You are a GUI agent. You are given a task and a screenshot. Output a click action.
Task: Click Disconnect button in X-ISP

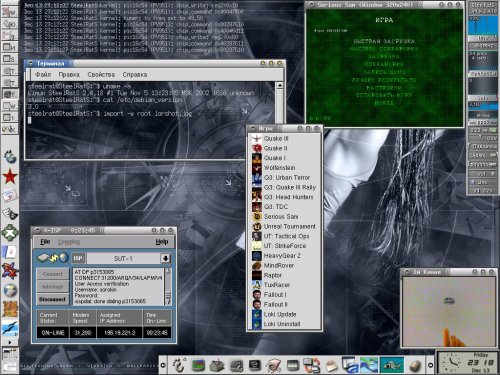coord(52,299)
